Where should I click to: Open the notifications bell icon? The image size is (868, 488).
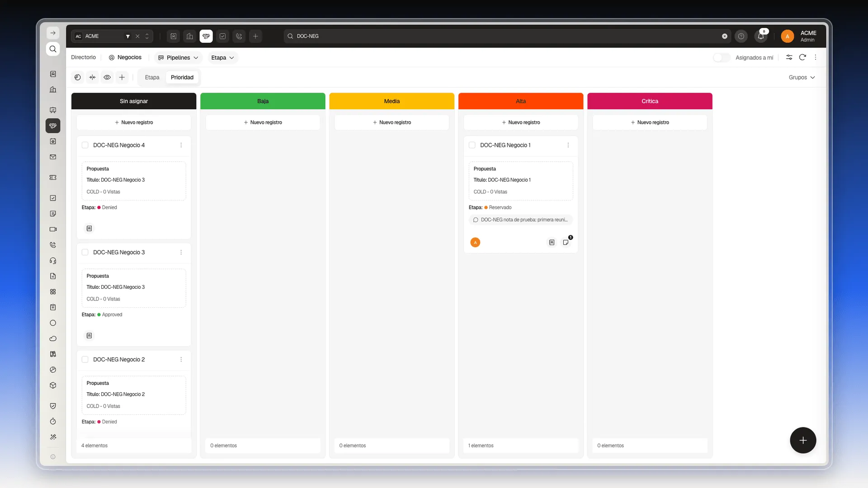point(761,36)
